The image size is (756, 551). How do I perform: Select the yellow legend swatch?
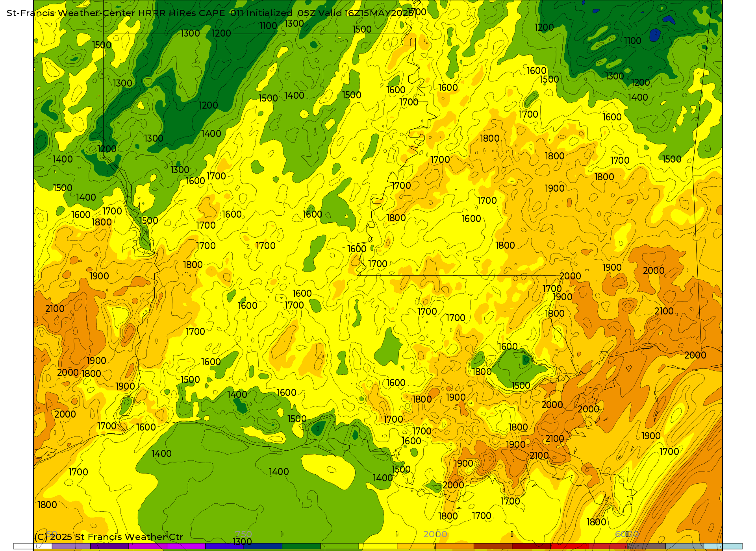[x=378, y=546]
